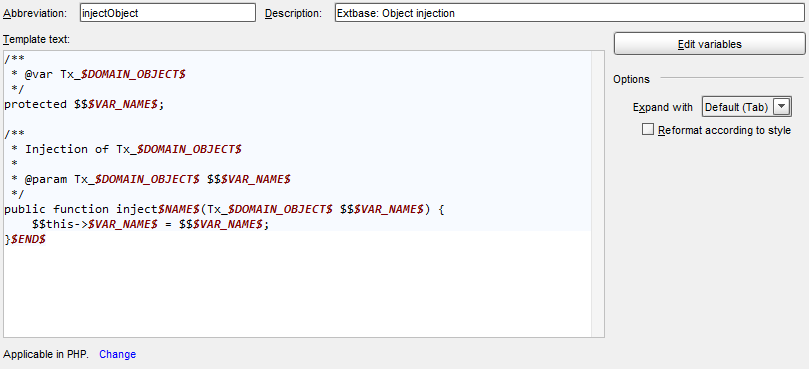Click the '* @param Tx_$DOMAIN_OBJECT$' line

(151, 180)
